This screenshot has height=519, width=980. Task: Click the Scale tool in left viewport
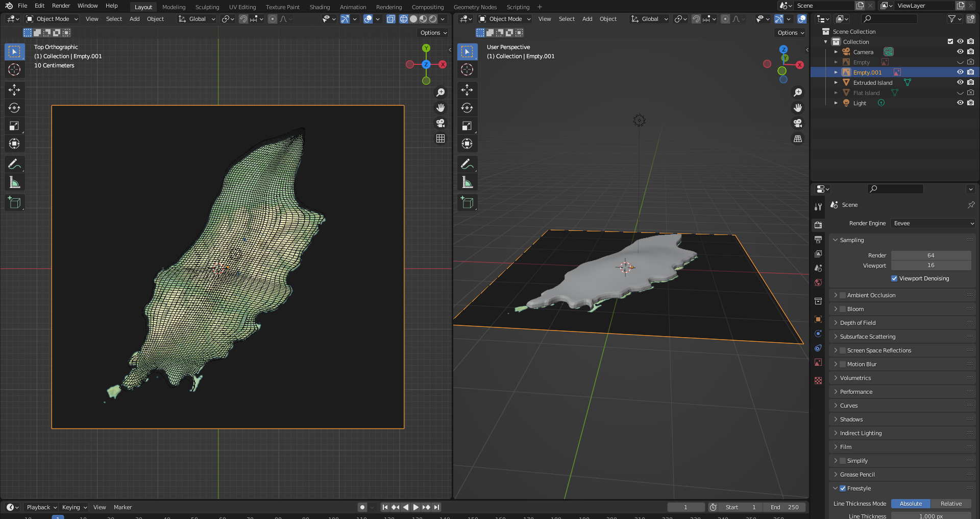pos(14,126)
